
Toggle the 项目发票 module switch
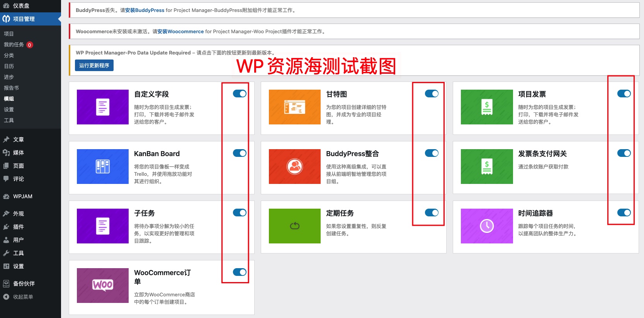click(624, 94)
